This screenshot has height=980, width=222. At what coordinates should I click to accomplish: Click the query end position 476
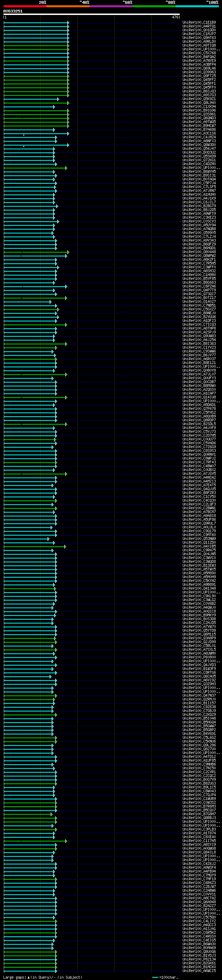pyautogui.click(x=175, y=17)
